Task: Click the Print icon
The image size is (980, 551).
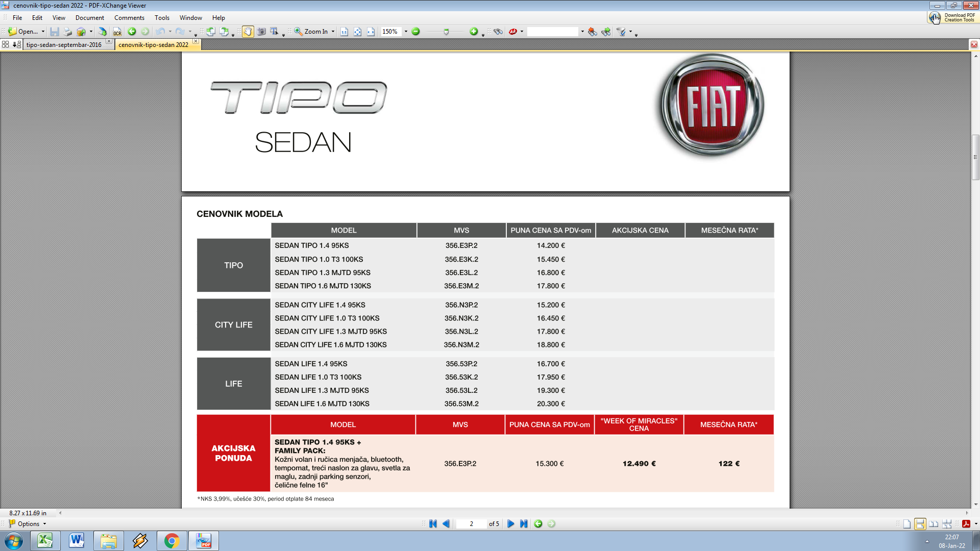Action: click(67, 32)
